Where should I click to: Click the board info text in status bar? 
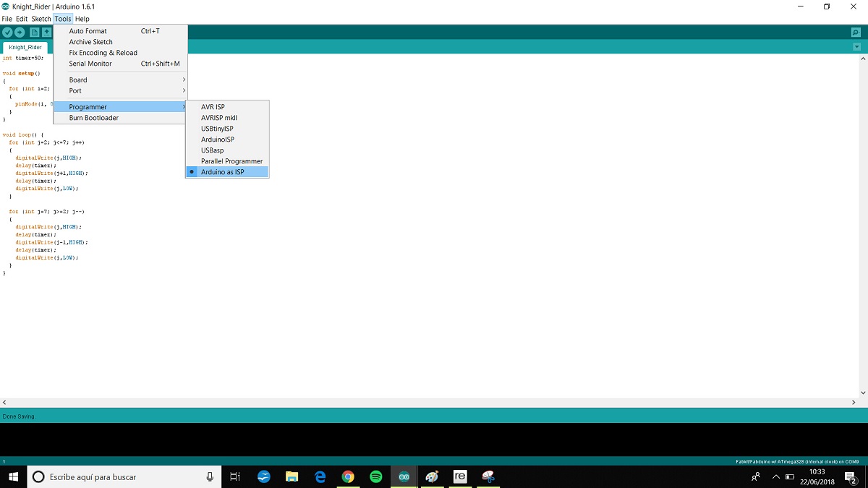796,461
